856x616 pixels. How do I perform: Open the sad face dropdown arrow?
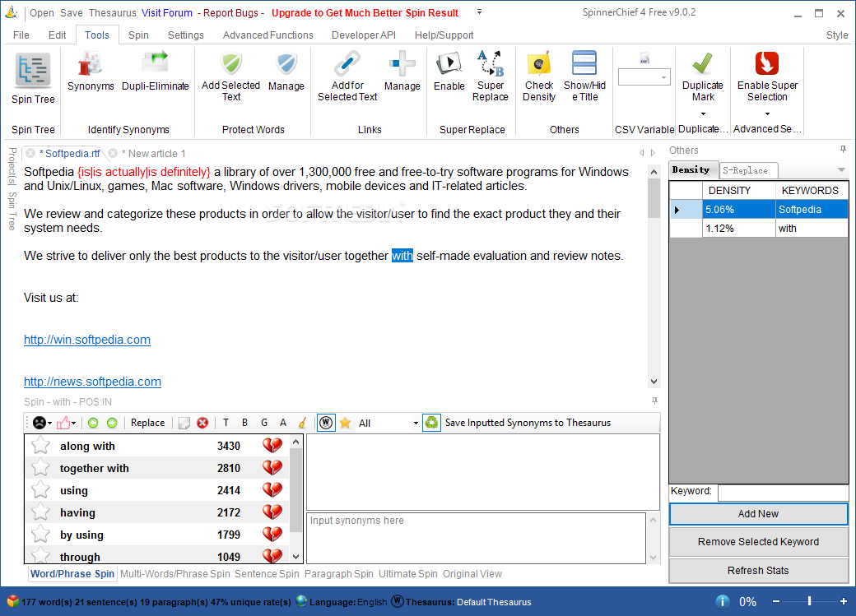tap(49, 424)
